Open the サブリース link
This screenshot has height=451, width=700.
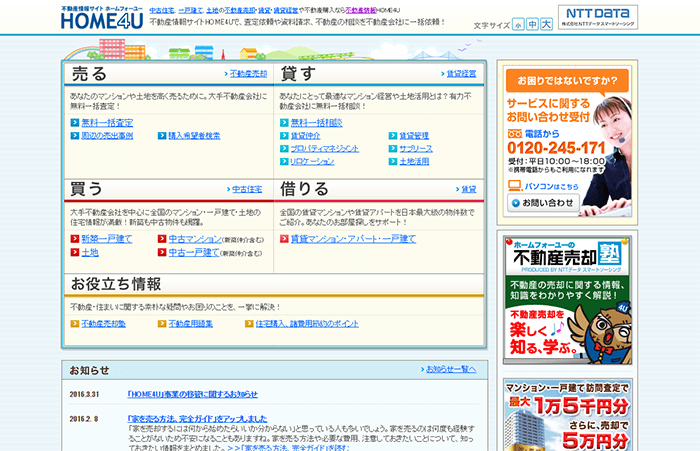click(416, 149)
